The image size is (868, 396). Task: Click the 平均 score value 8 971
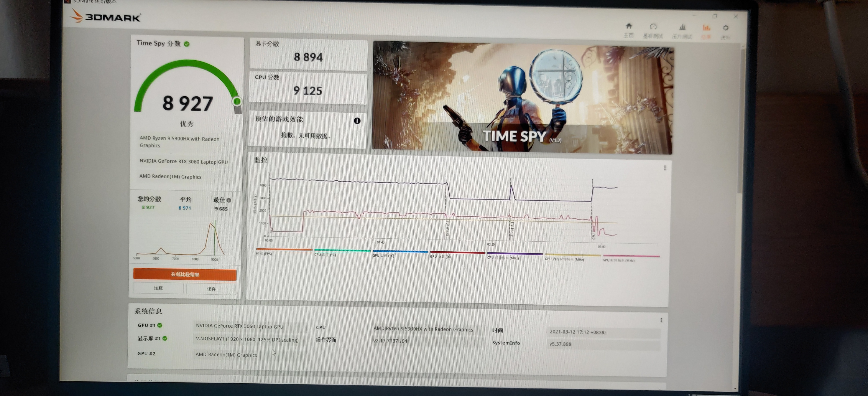[185, 208]
